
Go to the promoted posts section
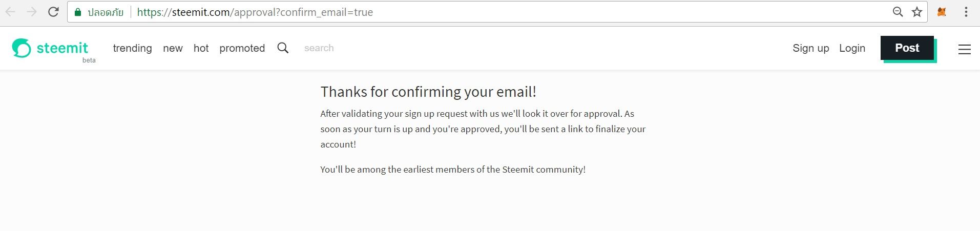pos(242,48)
